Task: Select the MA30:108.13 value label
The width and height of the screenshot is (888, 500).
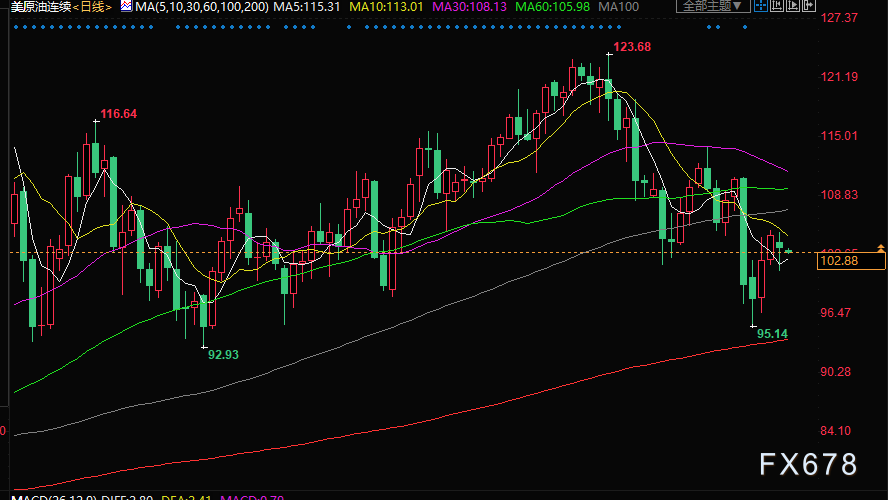Action: [469, 7]
